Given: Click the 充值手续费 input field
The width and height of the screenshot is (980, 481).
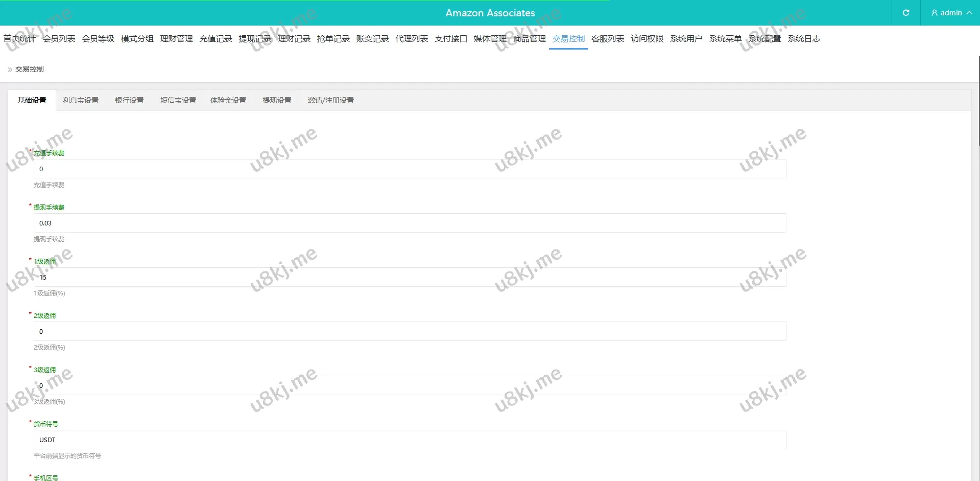Looking at the screenshot, I should [409, 169].
